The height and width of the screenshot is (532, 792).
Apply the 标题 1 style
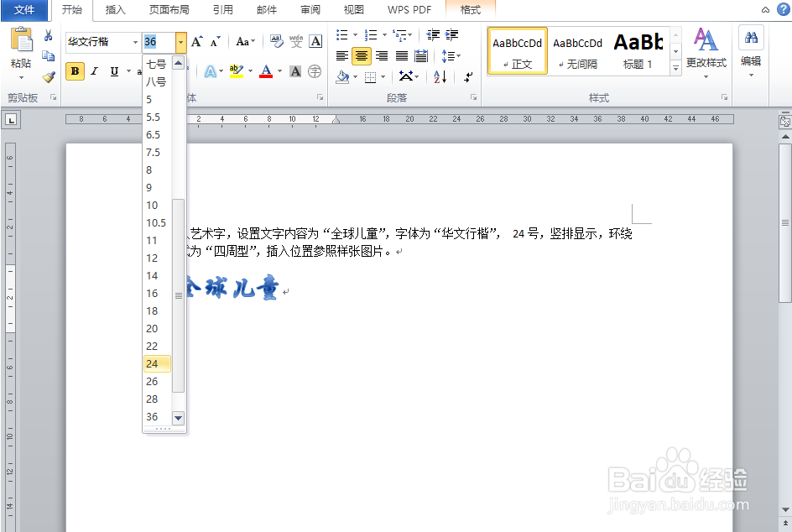pos(639,50)
